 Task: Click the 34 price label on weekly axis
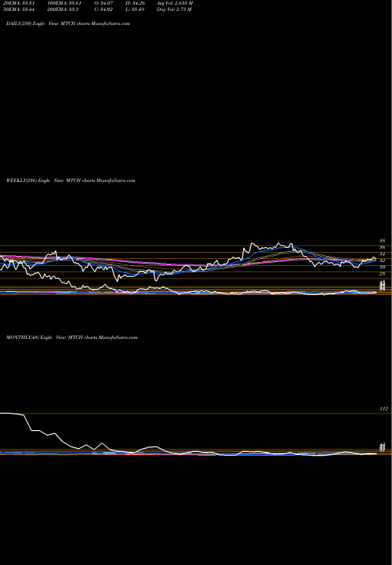[383, 254]
